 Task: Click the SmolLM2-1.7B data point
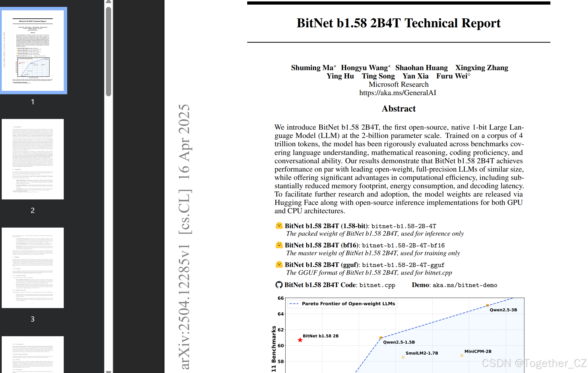(x=403, y=357)
